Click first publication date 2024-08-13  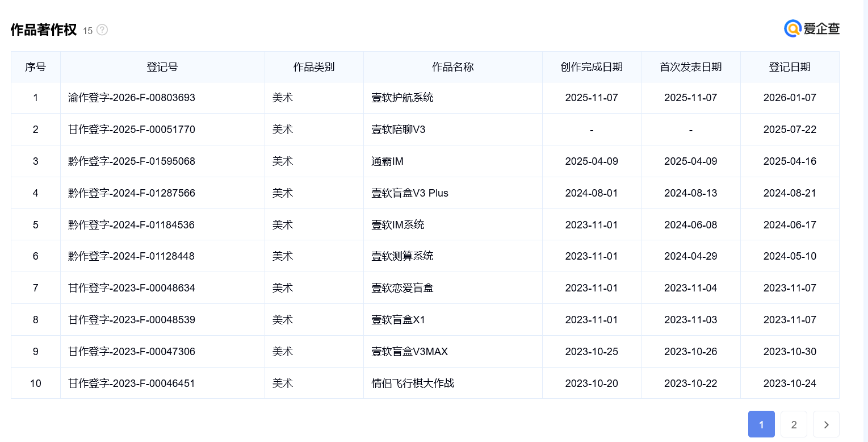click(x=690, y=193)
